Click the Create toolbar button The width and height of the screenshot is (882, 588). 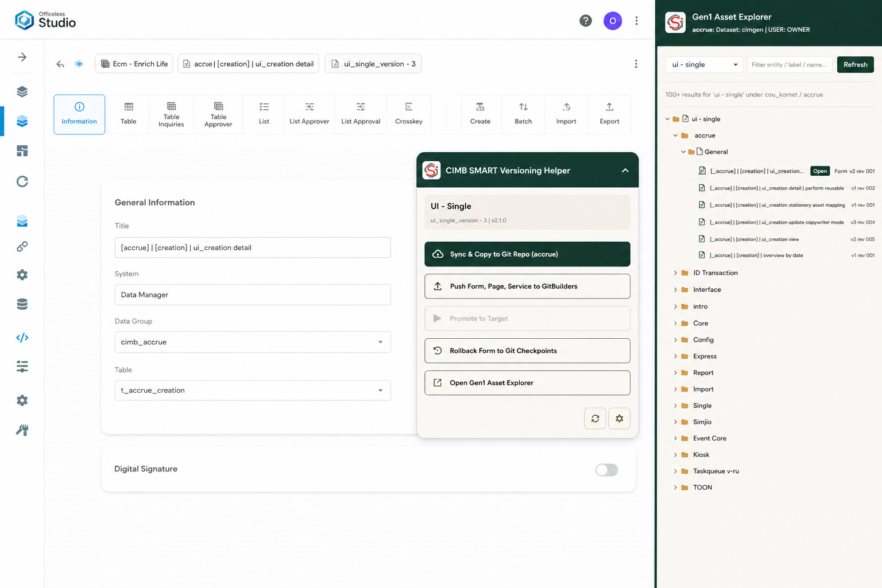480,114
